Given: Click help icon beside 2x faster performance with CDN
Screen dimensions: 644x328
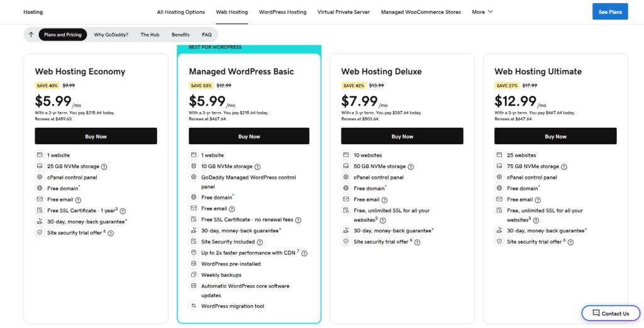Looking at the screenshot, I should (x=304, y=253).
